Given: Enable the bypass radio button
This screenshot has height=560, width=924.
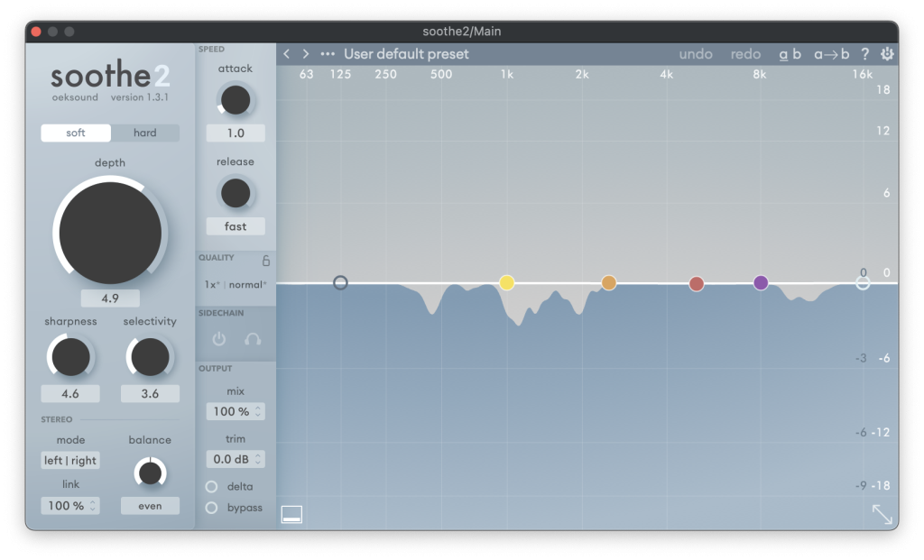Looking at the screenshot, I should pos(212,508).
